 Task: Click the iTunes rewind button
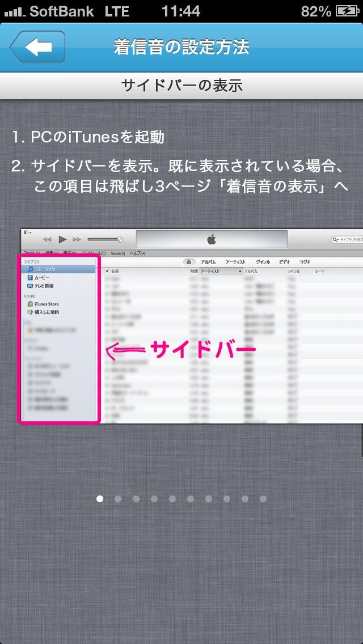(x=48, y=240)
